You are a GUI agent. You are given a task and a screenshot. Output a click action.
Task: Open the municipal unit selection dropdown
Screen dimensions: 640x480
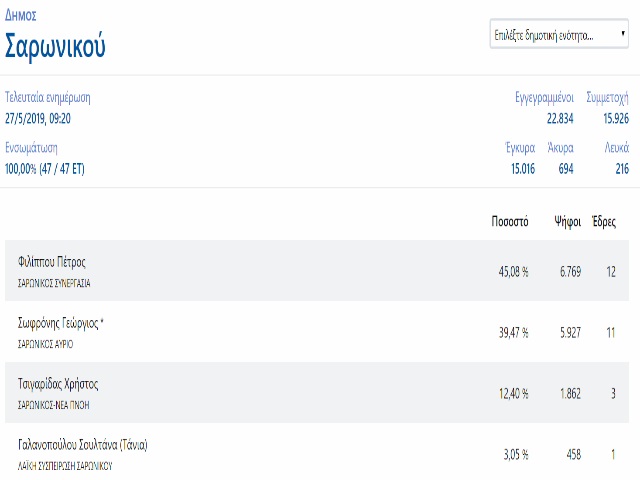click(559, 34)
